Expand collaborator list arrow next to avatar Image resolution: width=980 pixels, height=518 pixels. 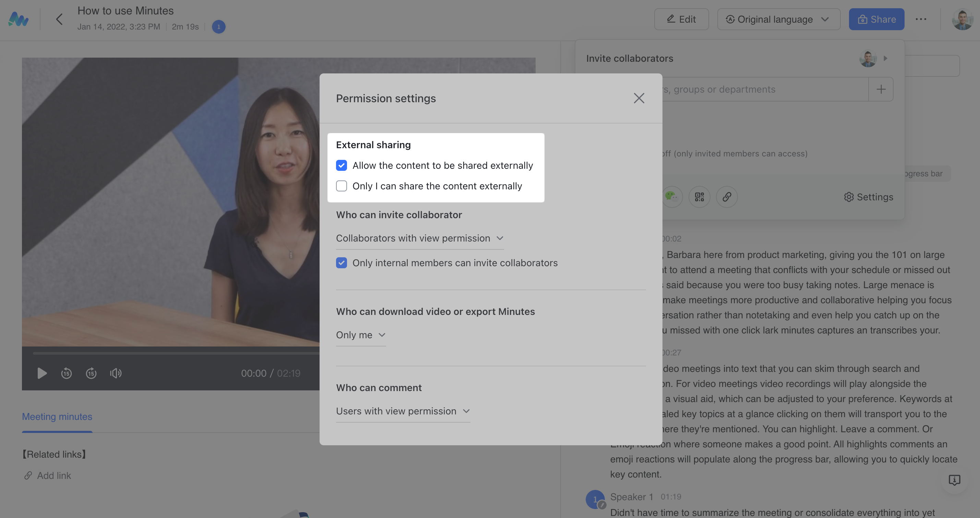[885, 58]
